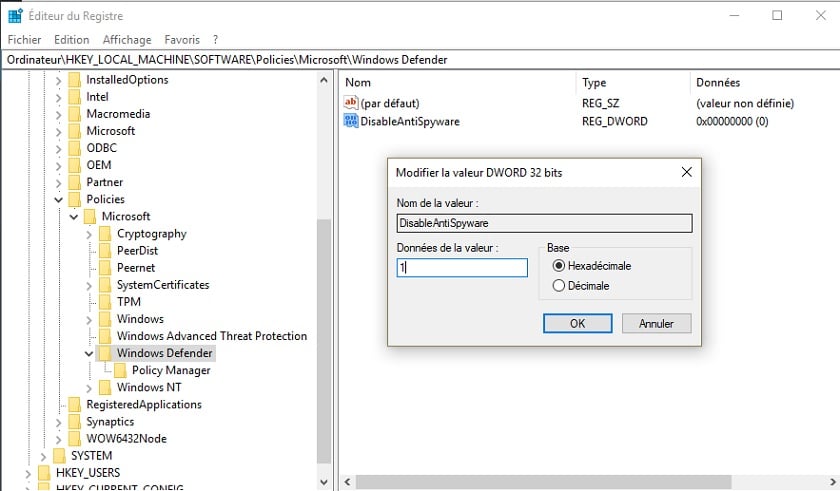Viewport: 840px width, 491px height.
Task: Click the Nom de la valeur field
Action: [x=544, y=223]
